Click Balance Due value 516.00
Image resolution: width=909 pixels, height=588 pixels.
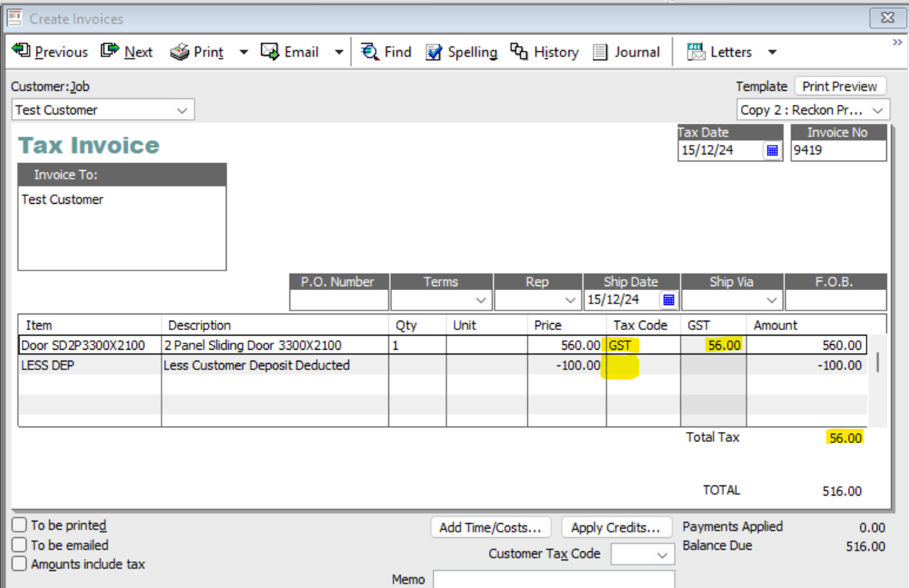[866, 546]
